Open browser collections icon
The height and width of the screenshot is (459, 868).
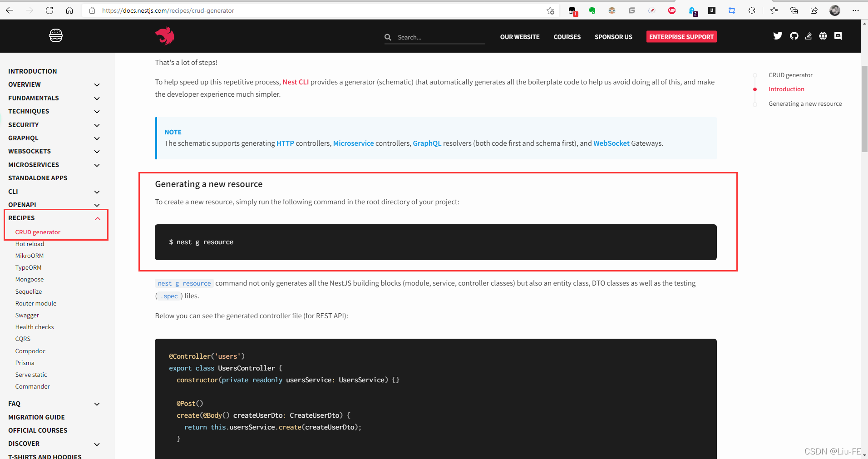click(794, 10)
